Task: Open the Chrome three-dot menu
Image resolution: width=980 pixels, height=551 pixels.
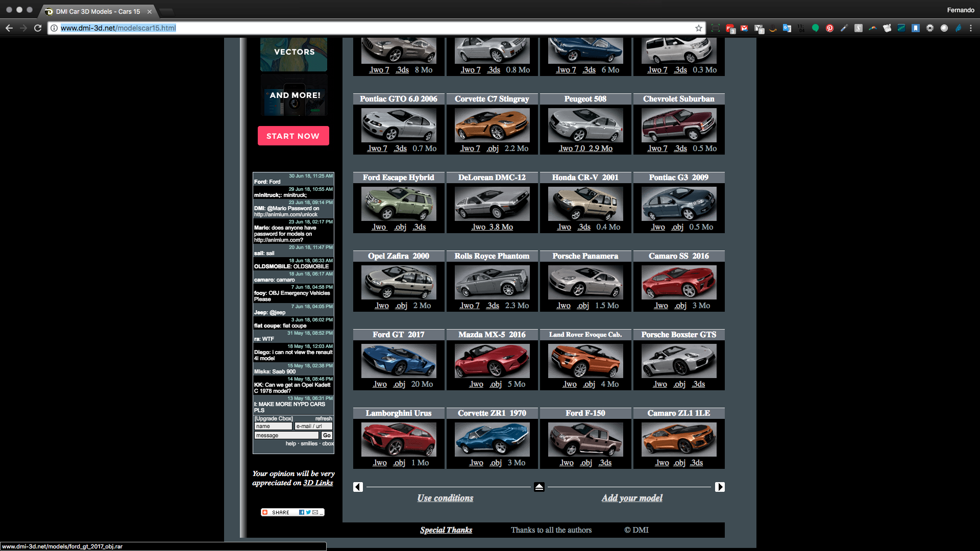Action: [x=971, y=28]
